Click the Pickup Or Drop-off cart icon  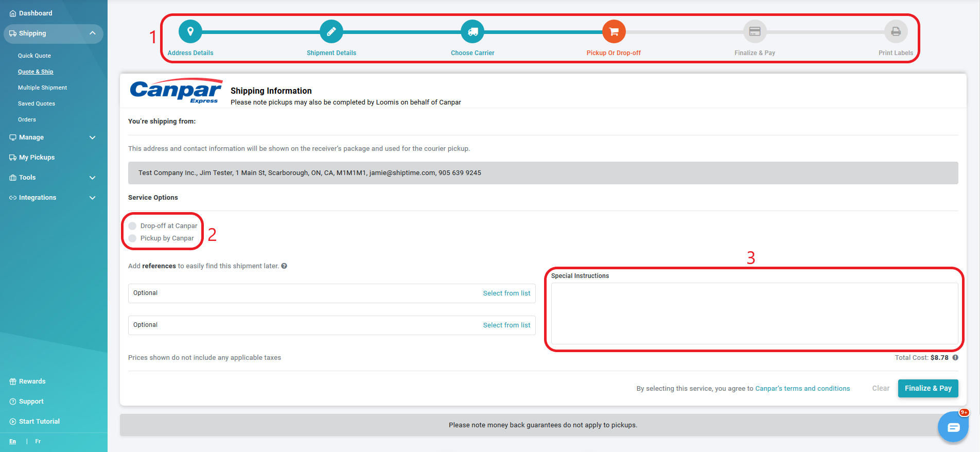(x=614, y=32)
